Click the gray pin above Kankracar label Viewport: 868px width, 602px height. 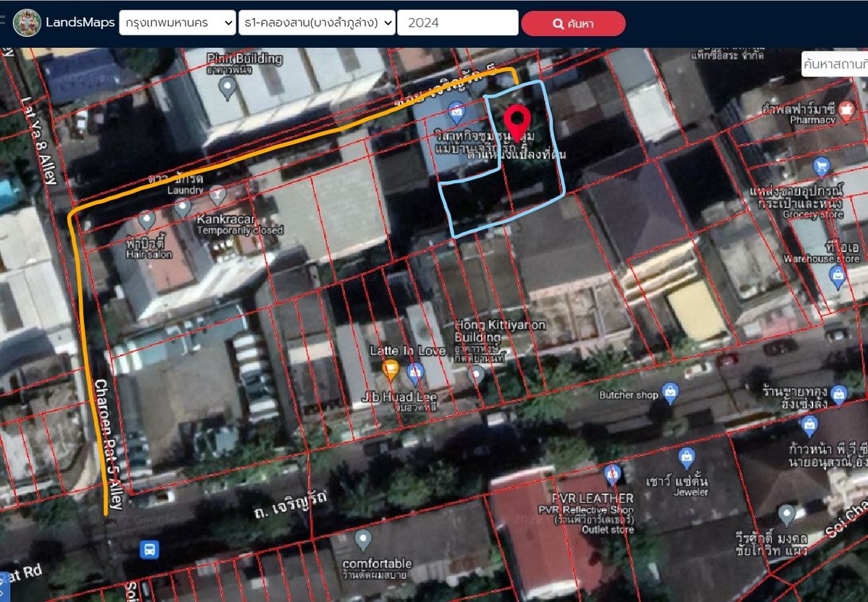[x=182, y=209]
